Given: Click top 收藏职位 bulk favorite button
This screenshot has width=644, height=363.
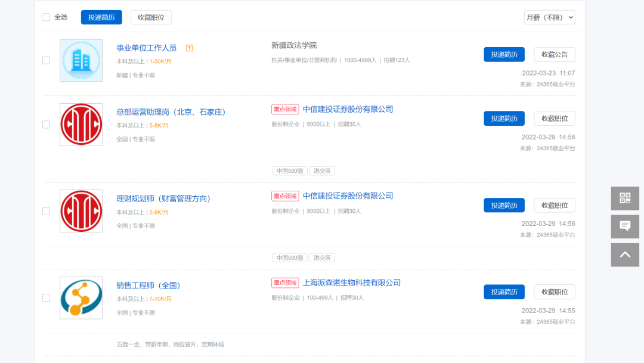Looking at the screenshot, I should (151, 17).
